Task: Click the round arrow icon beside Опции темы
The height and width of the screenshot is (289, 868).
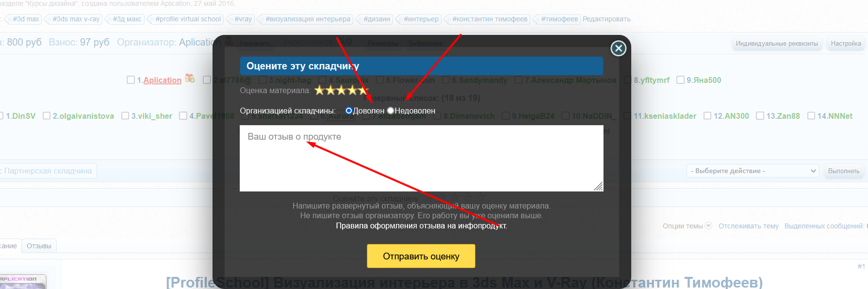Action: click(x=708, y=225)
